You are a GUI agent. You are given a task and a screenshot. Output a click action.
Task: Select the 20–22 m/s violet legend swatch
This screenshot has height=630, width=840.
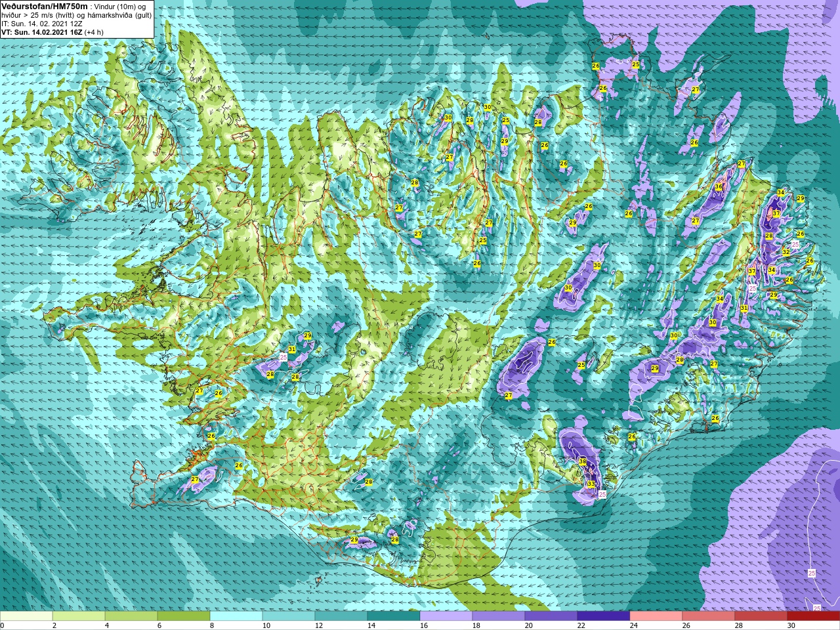[x=551, y=616]
